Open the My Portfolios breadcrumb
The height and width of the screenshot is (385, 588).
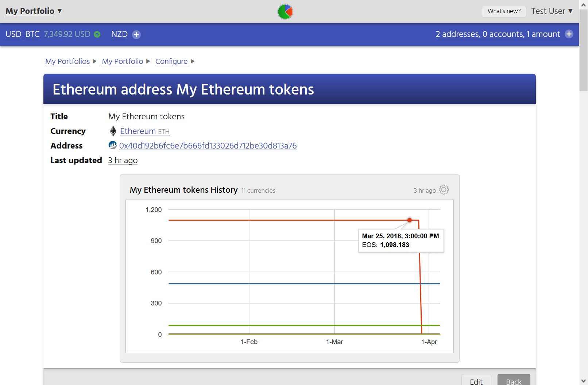67,61
